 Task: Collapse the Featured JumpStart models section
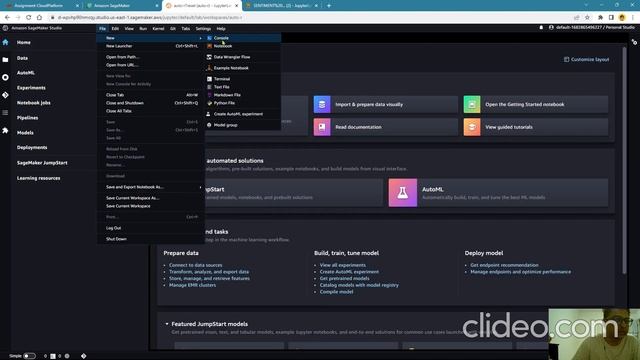pyautogui.click(x=167, y=324)
